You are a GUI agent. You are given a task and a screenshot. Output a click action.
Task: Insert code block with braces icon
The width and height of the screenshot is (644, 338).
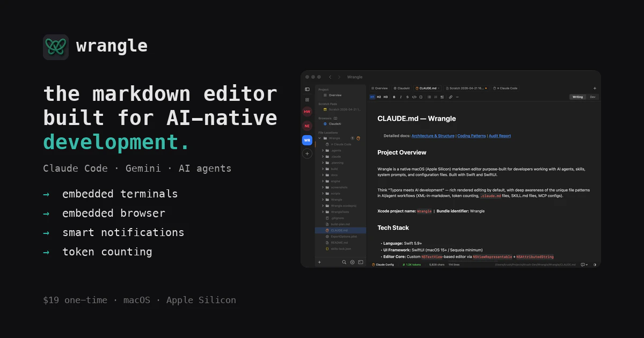pos(421,97)
